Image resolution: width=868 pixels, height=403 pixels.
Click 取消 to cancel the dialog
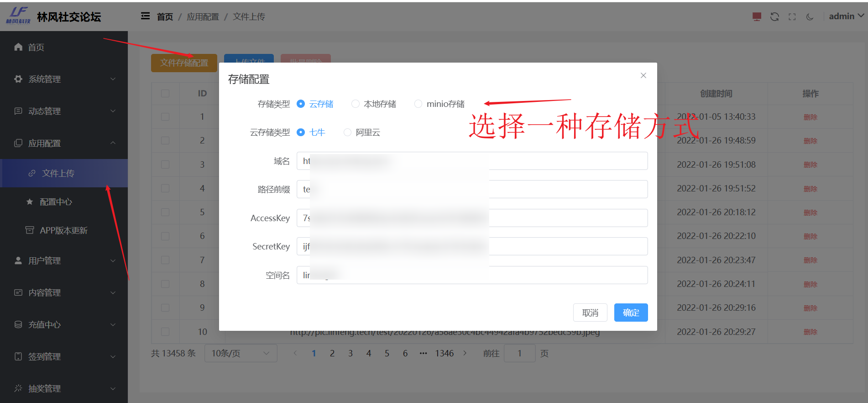pyautogui.click(x=590, y=313)
